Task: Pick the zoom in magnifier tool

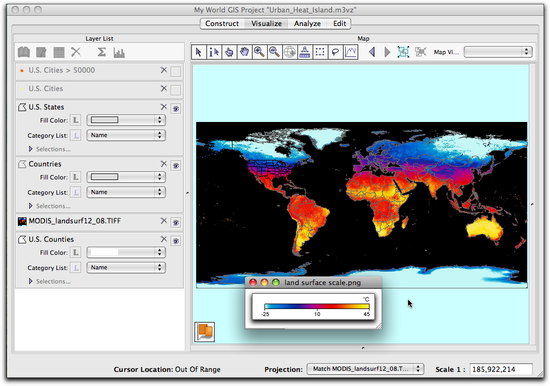Action: tap(260, 52)
